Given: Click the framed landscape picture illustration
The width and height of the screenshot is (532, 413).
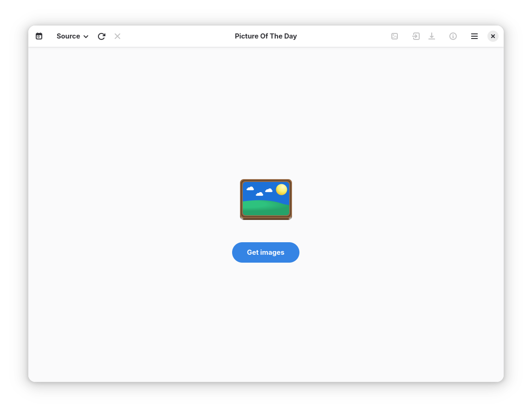Looking at the screenshot, I should [x=266, y=200].
